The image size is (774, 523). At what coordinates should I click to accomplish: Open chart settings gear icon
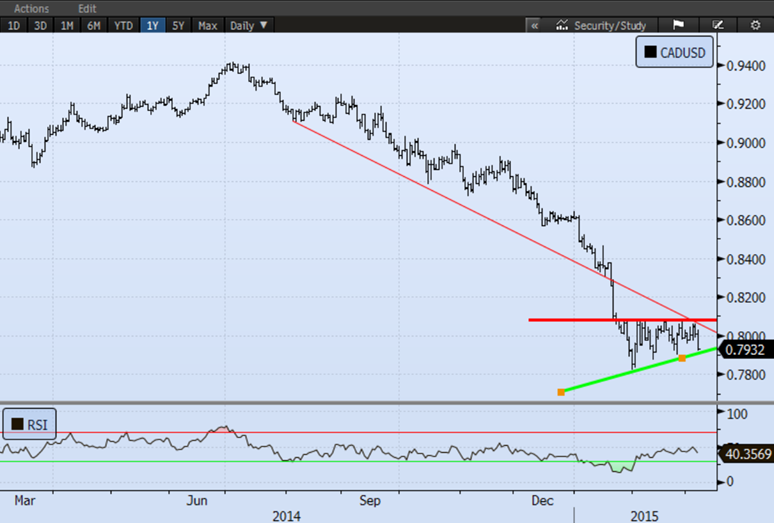(755, 25)
